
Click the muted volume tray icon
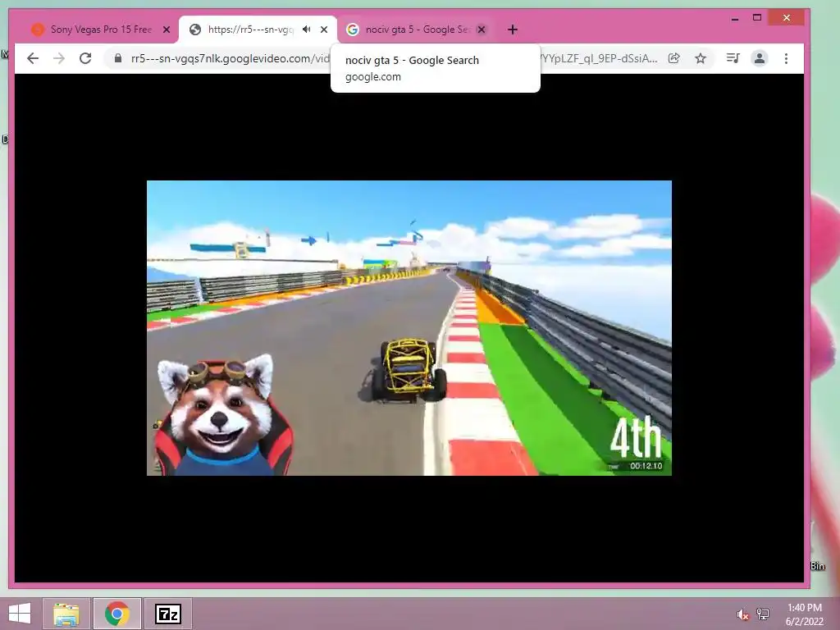pyautogui.click(x=742, y=614)
